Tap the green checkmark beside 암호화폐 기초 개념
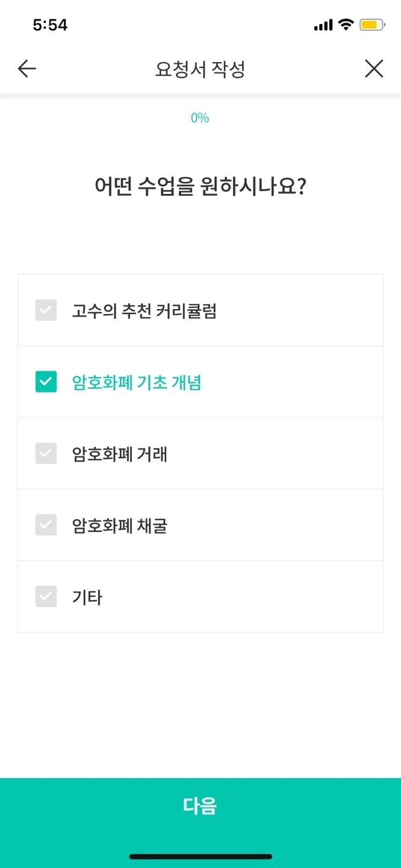The image size is (401, 868). tap(46, 382)
